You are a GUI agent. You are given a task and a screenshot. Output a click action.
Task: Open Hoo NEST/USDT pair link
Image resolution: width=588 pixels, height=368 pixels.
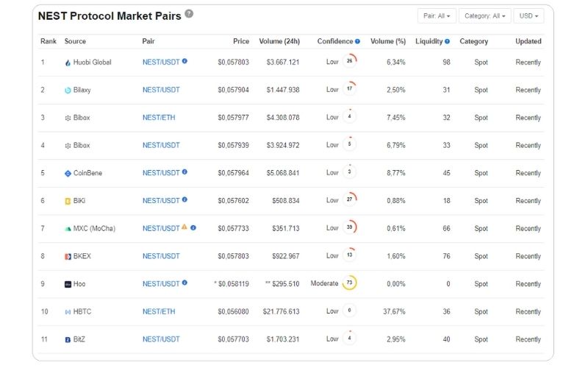(161, 284)
